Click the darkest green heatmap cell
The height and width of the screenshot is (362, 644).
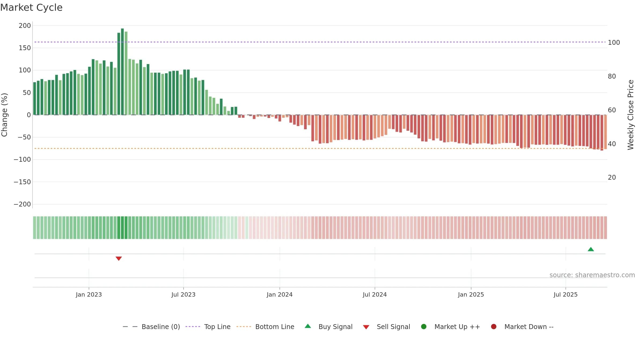[x=122, y=228]
